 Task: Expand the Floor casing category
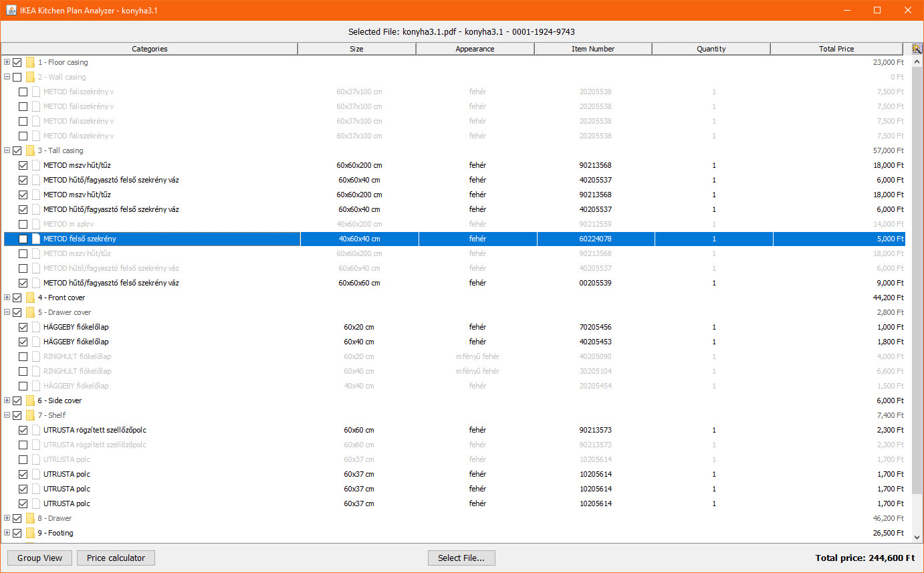click(x=7, y=62)
